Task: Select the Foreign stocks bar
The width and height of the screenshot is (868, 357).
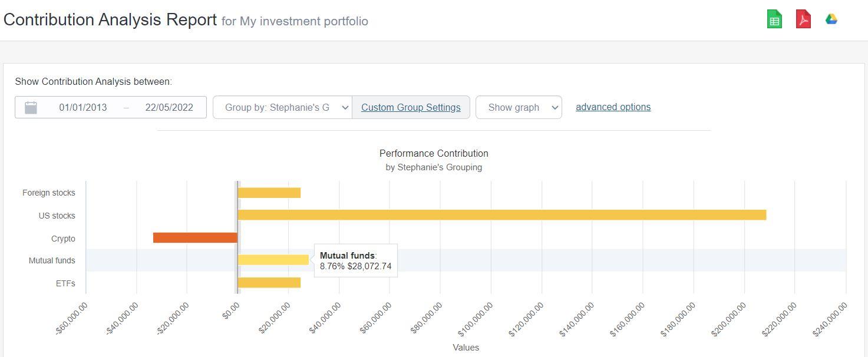Action: point(268,193)
